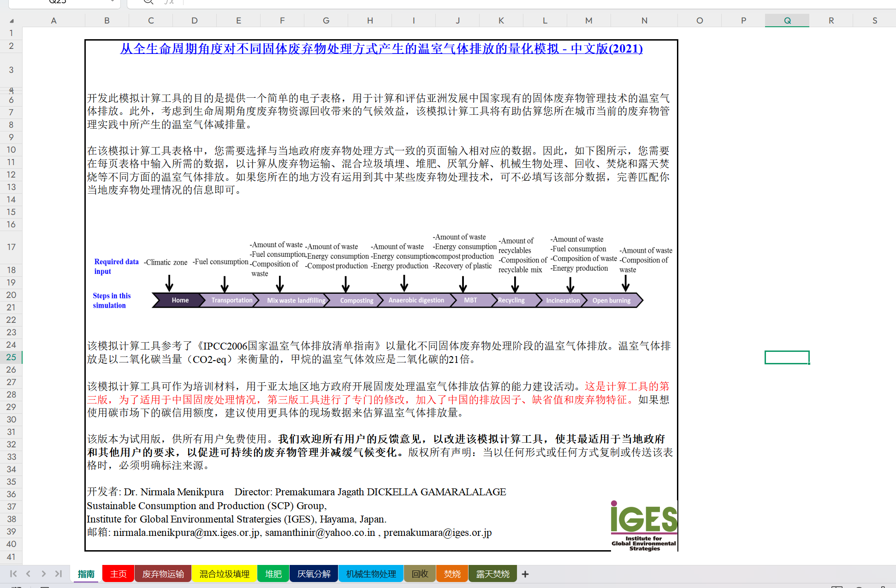Jump to last sheet arrow
The image size is (896, 588).
click(59, 574)
